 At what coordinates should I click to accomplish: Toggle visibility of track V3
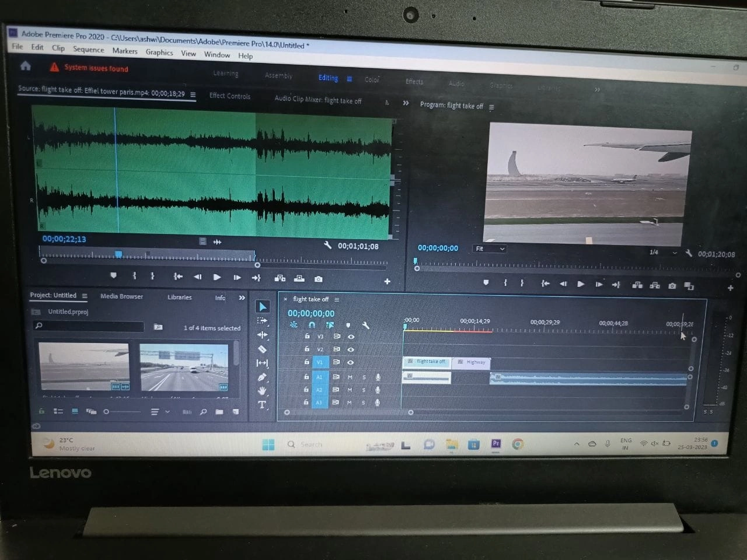[x=351, y=337]
